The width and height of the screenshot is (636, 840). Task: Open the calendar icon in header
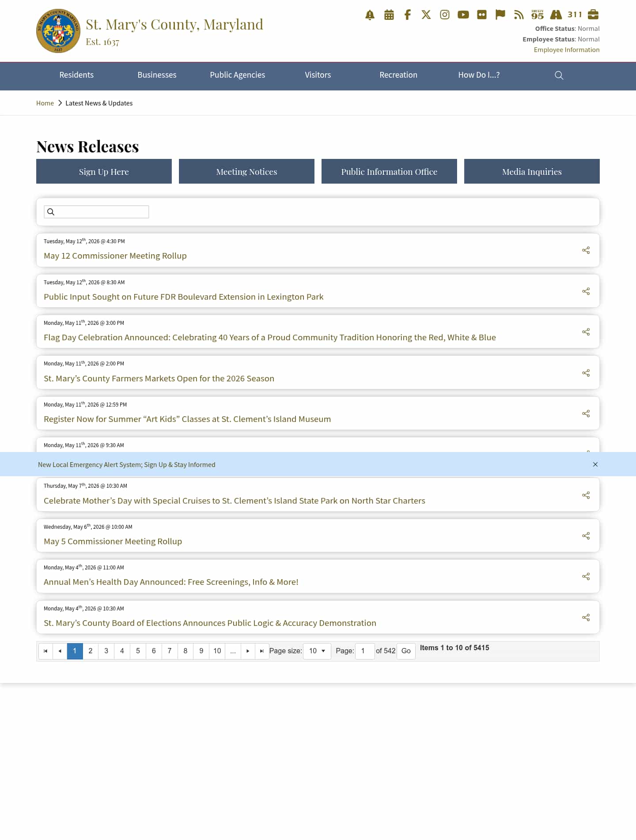click(x=389, y=15)
